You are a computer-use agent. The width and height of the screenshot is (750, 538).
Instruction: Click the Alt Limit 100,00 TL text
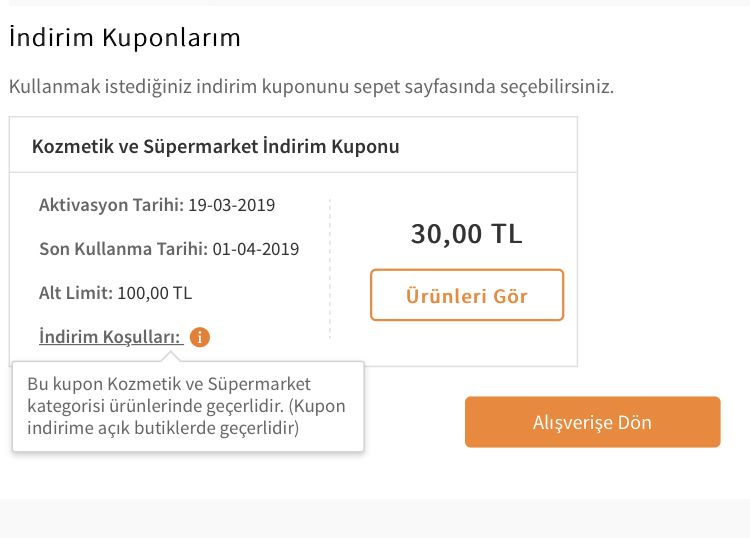pyautogui.click(x=115, y=293)
